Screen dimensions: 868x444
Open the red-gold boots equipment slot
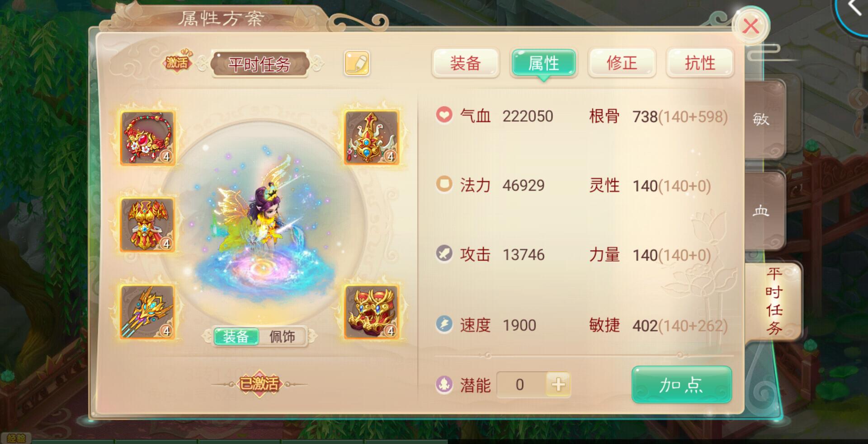coord(372,312)
